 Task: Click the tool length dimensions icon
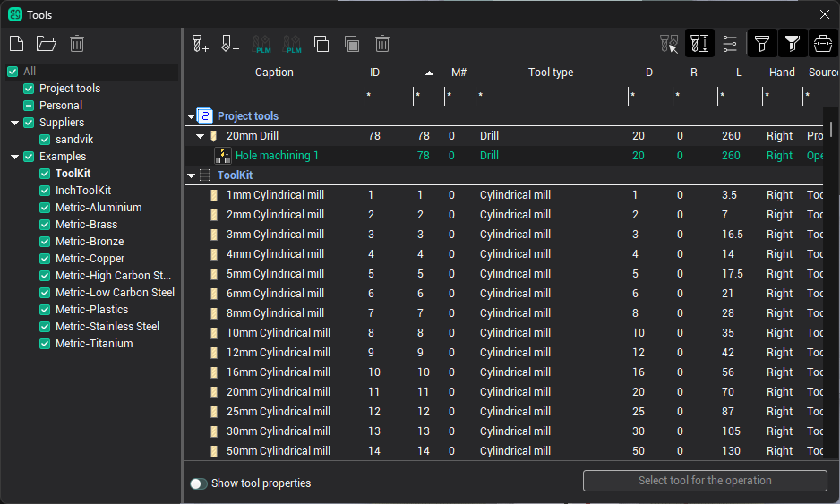tap(699, 43)
